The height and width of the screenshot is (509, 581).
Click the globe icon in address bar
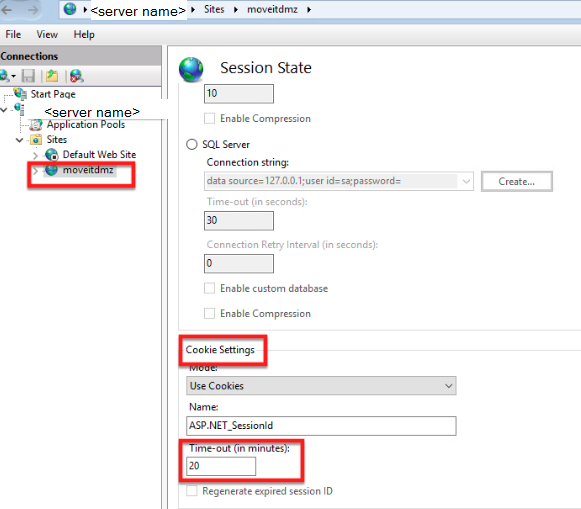70,9
